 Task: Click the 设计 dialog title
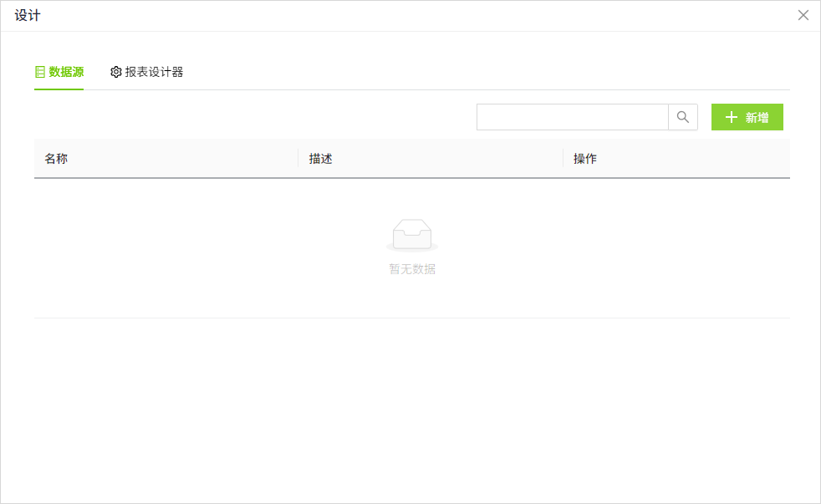(27, 16)
